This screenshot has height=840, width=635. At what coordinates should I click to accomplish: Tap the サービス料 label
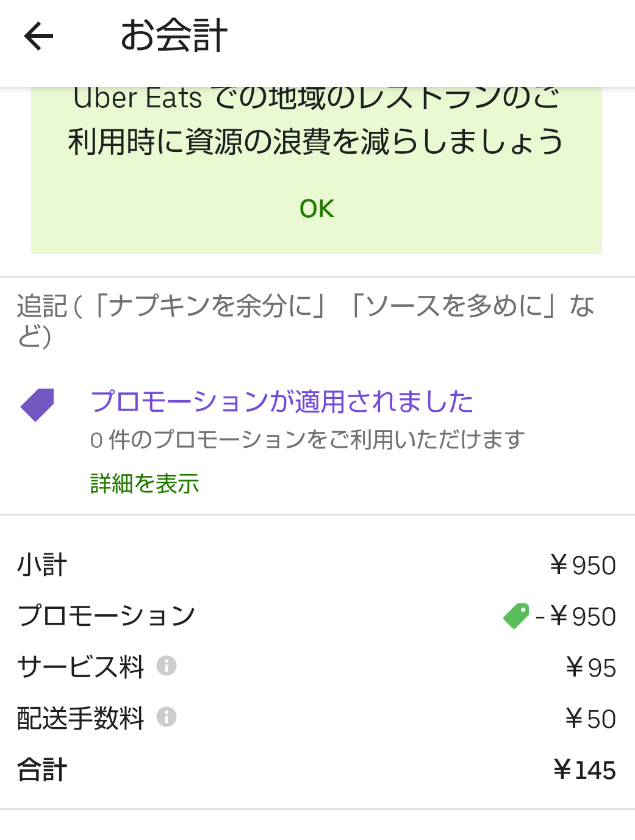click(x=81, y=667)
